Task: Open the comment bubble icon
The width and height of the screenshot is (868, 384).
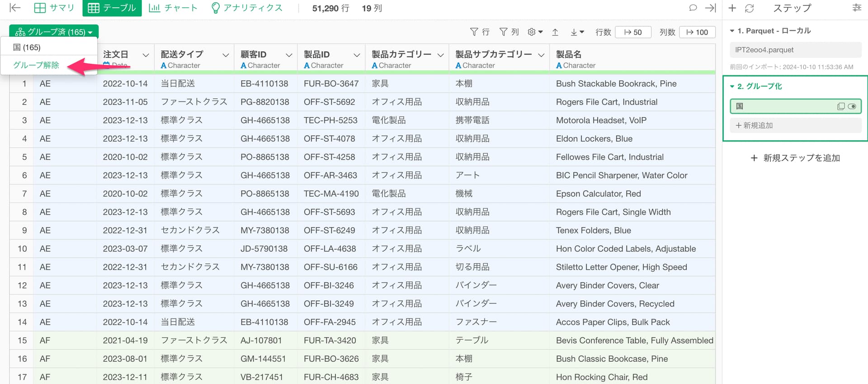Action: point(693,8)
